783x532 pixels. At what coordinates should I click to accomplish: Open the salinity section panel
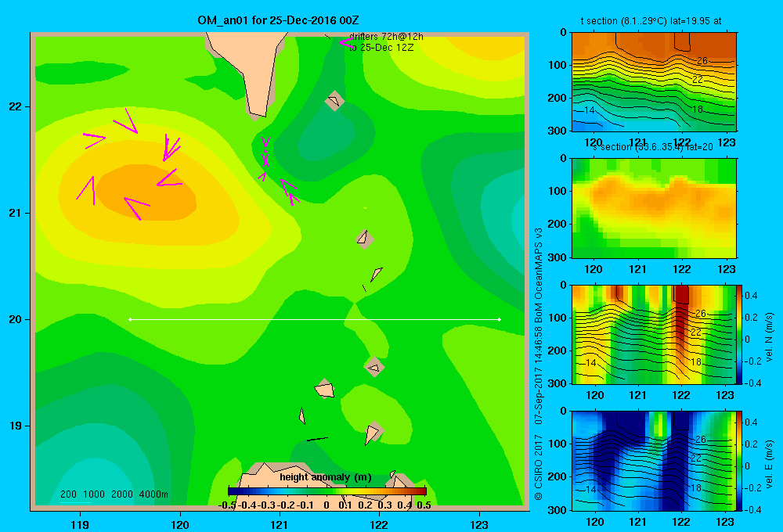(x=654, y=208)
